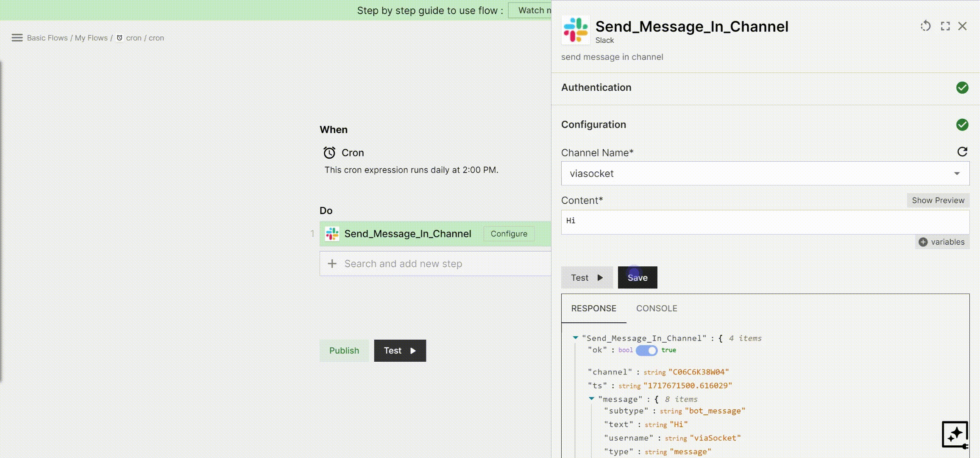Click the username value "viaSocket"
The width and height of the screenshot is (980, 458).
point(715,438)
